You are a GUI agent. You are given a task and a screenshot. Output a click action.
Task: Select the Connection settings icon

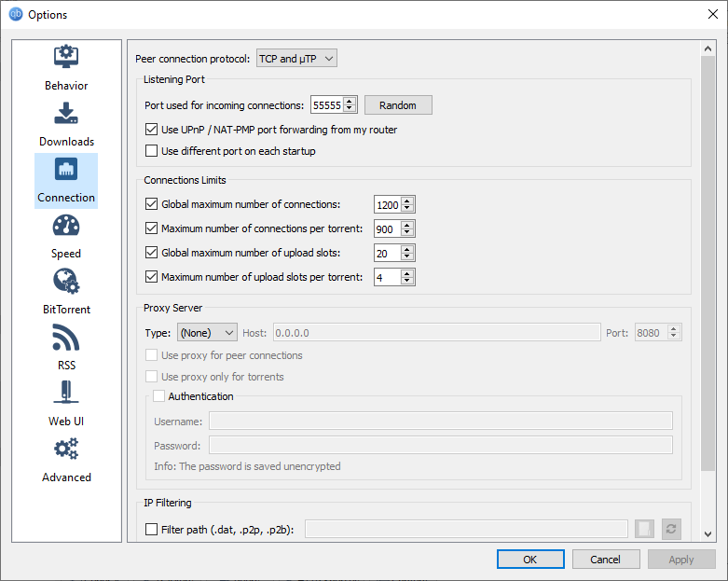[66, 169]
